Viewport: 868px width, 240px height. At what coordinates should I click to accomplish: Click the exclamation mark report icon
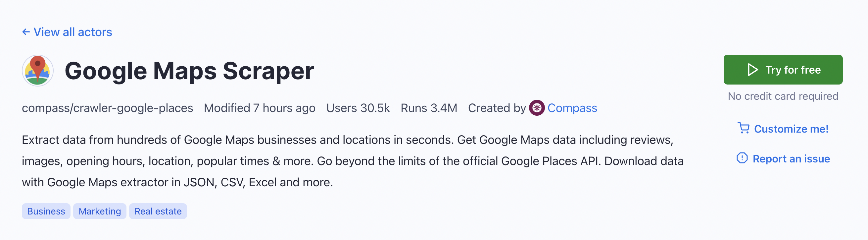pos(742,158)
